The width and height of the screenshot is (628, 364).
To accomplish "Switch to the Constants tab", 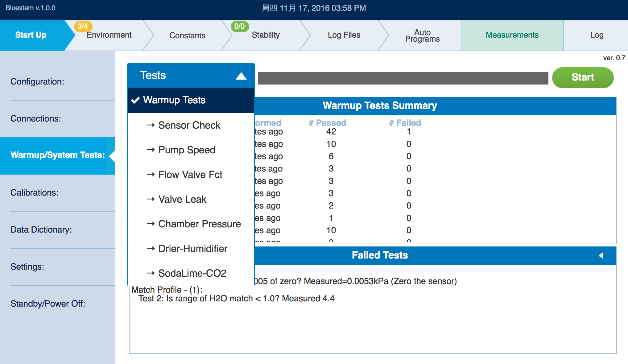I will pos(187,35).
